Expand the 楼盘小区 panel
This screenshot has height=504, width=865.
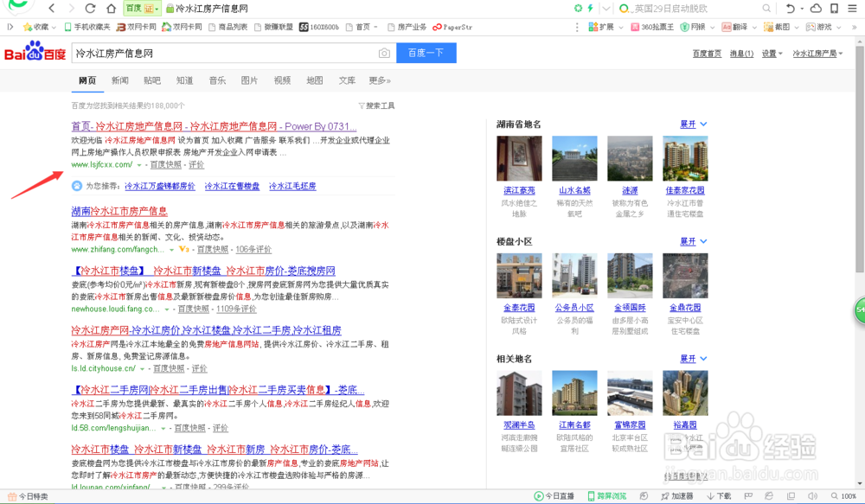[688, 241]
